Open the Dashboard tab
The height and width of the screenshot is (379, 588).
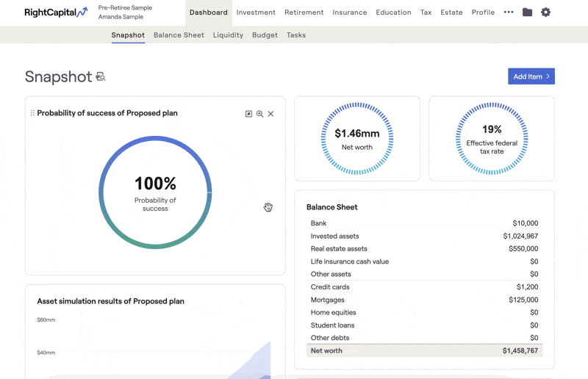click(209, 12)
